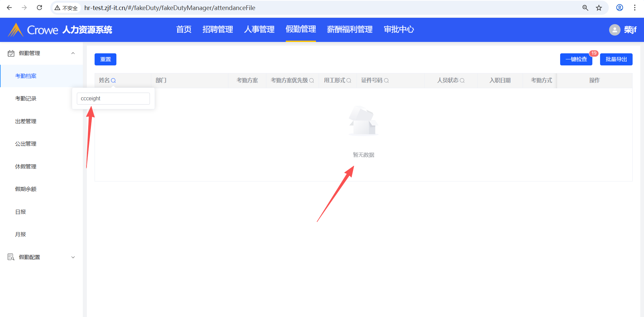The height and width of the screenshot is (317, 644).
Task: Click the search icon beside 人员状态
Action: (x=462, y=81)
